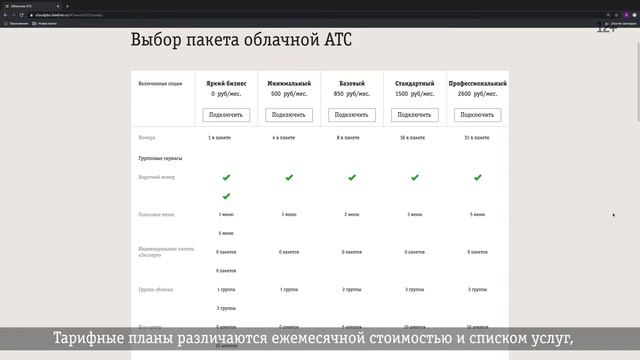The height and width of the screenshot is (360, 640).
Task: Click the page vertical scrollbar
Action: click(x=638, y=82)
